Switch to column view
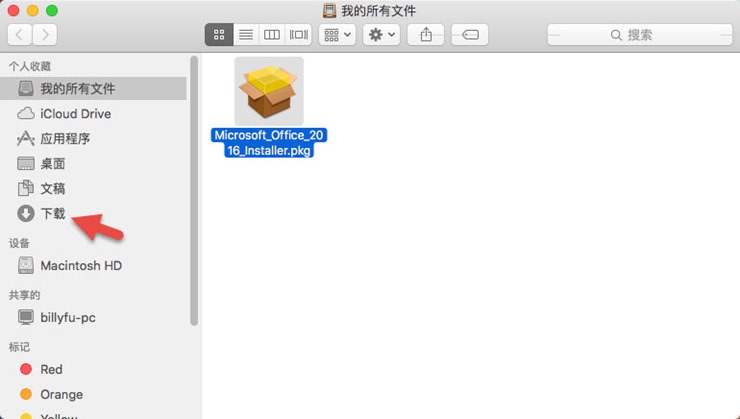Viewport: 740px width, 419px height. 272,34
